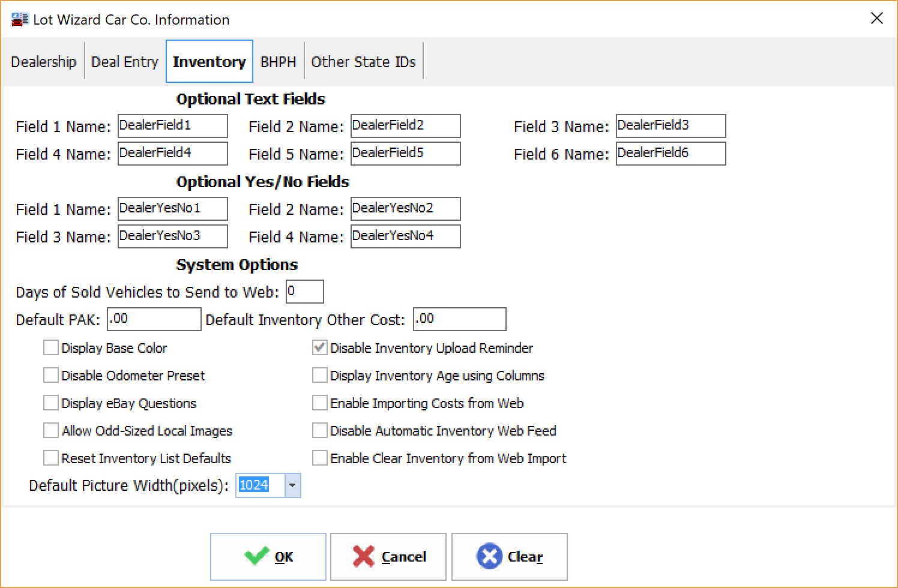Select the Other State IDs tab
The image size is (898, 588).
click(363, 61)
